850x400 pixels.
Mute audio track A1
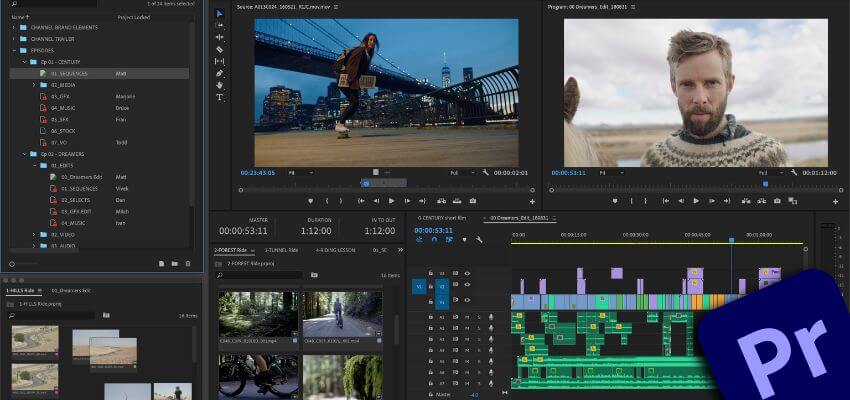[x=467, y=316]
